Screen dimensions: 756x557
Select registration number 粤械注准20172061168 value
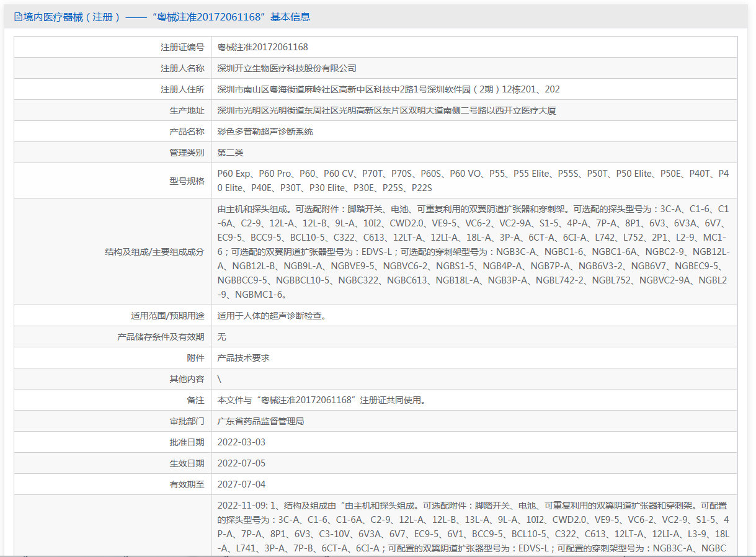coord(263,47)
